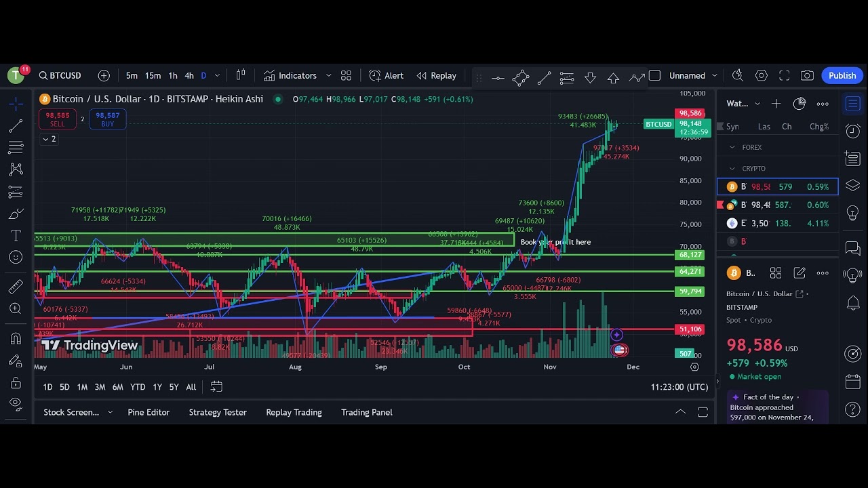Open the chart type candles menu
The width and height of the screenshot is (868, 488).
coord(241,76)
